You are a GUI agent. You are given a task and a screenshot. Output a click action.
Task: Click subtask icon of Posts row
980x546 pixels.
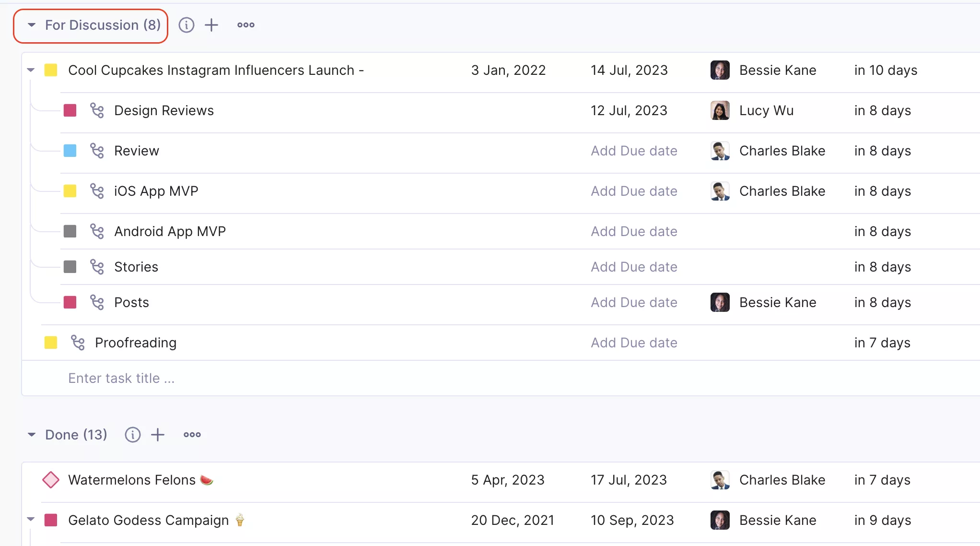point(97,302)
